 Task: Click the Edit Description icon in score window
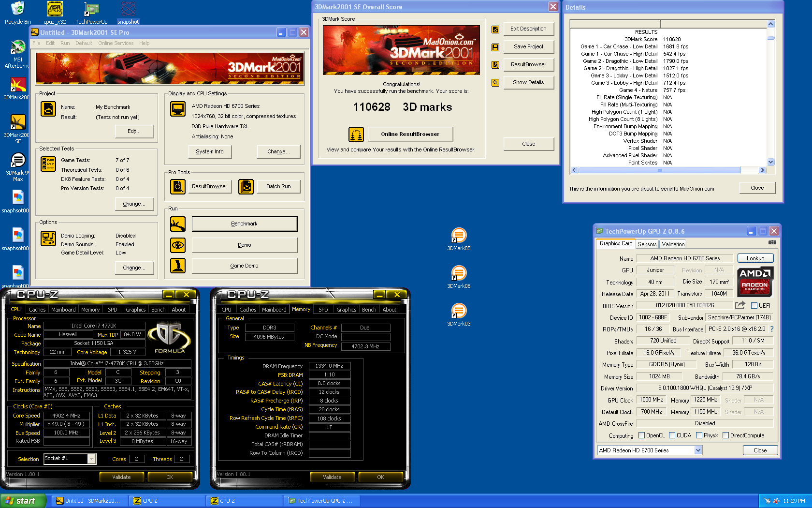[495, 30]
